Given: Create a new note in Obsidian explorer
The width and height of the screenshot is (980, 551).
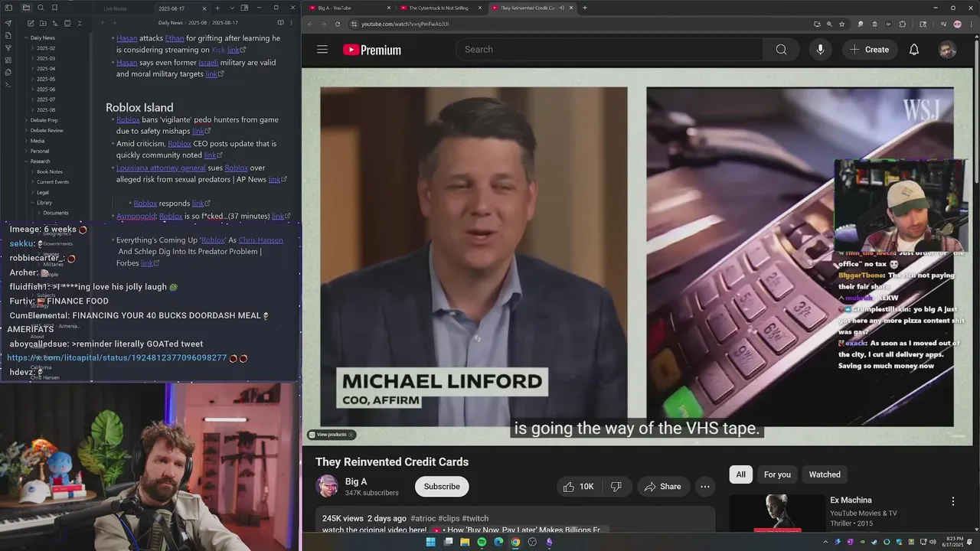Looking at the screenshot, I should (x=30, y=23).
